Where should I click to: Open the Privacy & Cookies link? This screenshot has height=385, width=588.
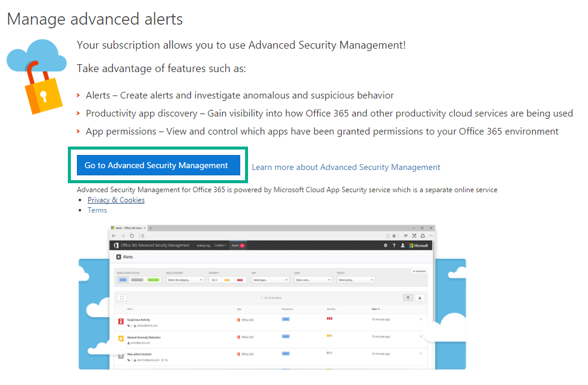point(116,200)
